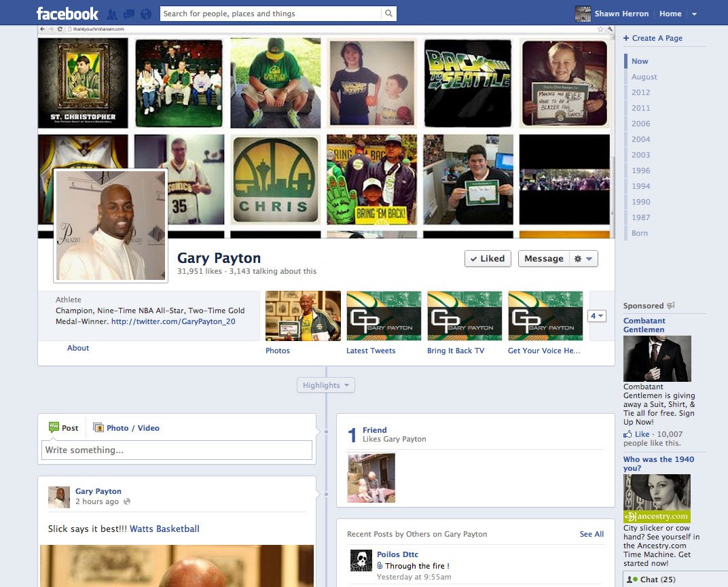This screenshot has width=728, height=587.
Task: Jump to 2003 on timeline
Action: [640, 155]
